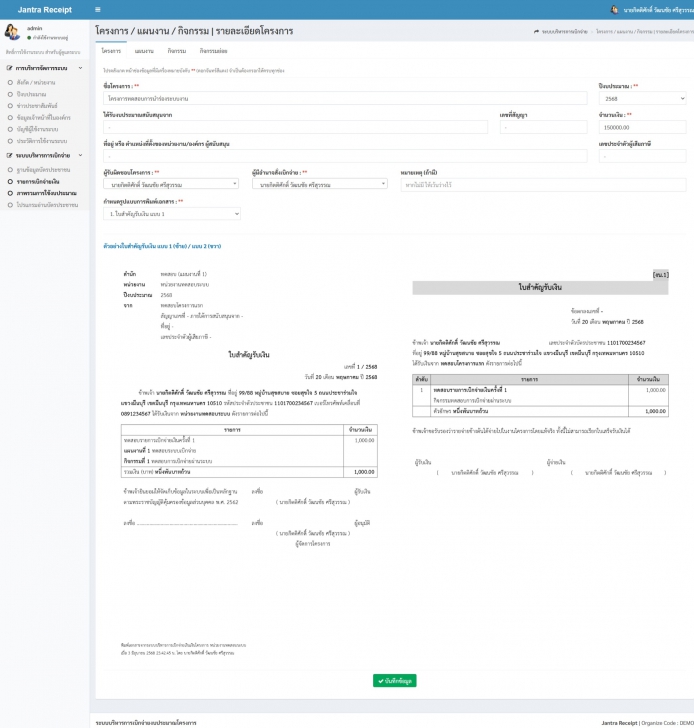694x728 pixels.
Task: Focus the ได้รับงบประมาณสนับสนุนจาก field
Action: [x=295, y=127]
